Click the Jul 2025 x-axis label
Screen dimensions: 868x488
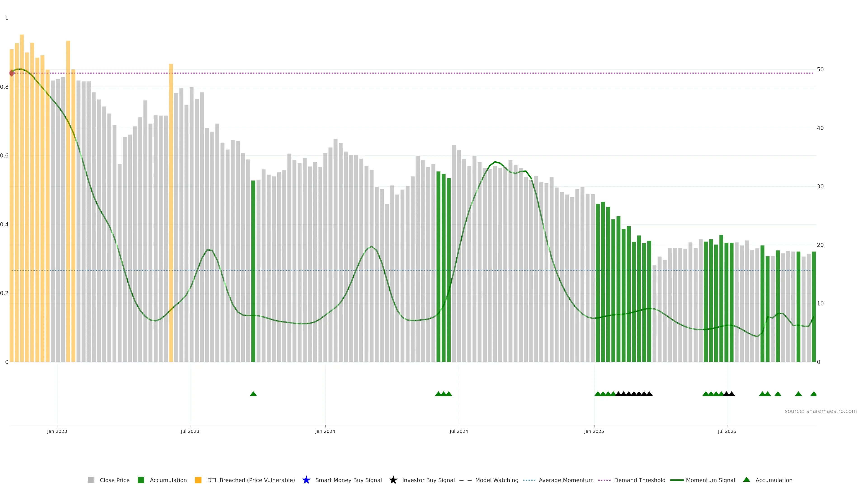(727, 431)
